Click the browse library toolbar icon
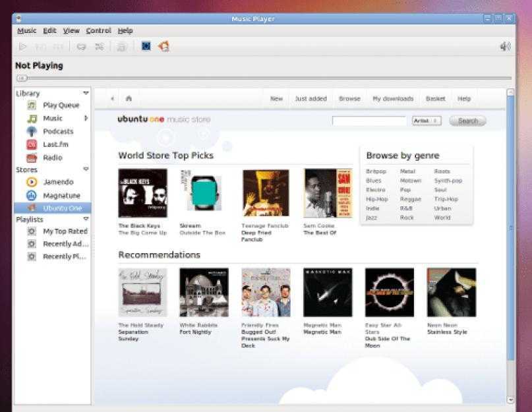 [121, 47]
